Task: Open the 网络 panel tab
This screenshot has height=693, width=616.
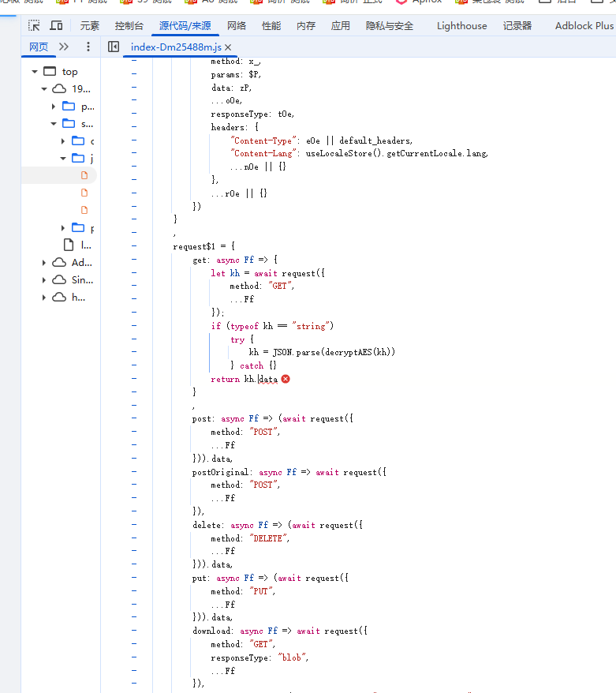Action: 237,26
